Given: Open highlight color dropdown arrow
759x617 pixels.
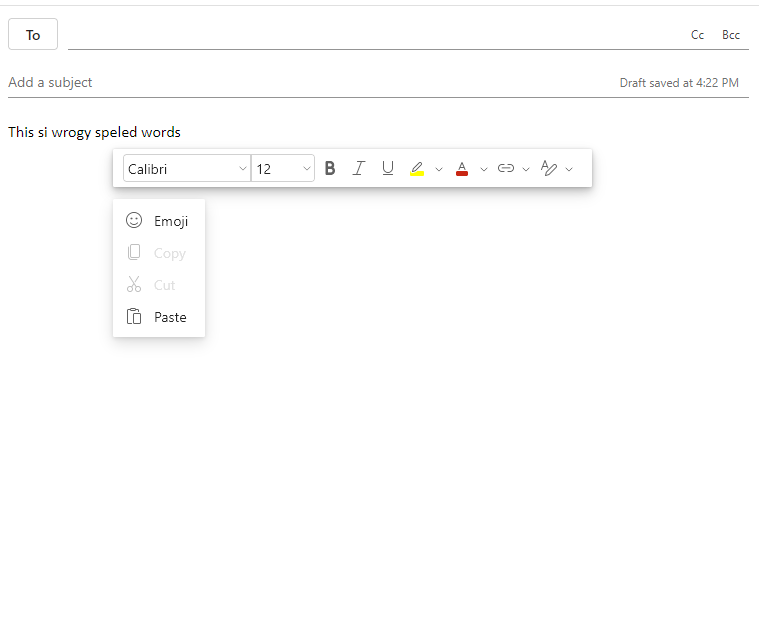Looking at the screenshot, I should tap(439, 169).
